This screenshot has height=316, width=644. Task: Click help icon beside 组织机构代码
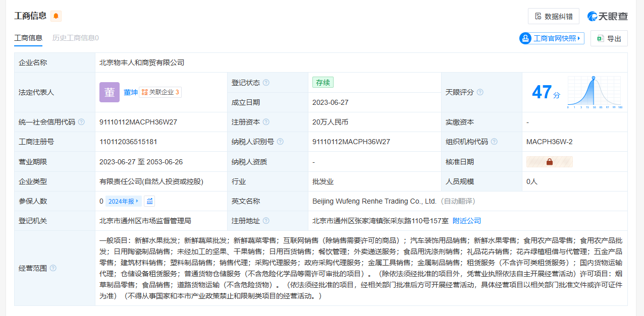point(494,142)
